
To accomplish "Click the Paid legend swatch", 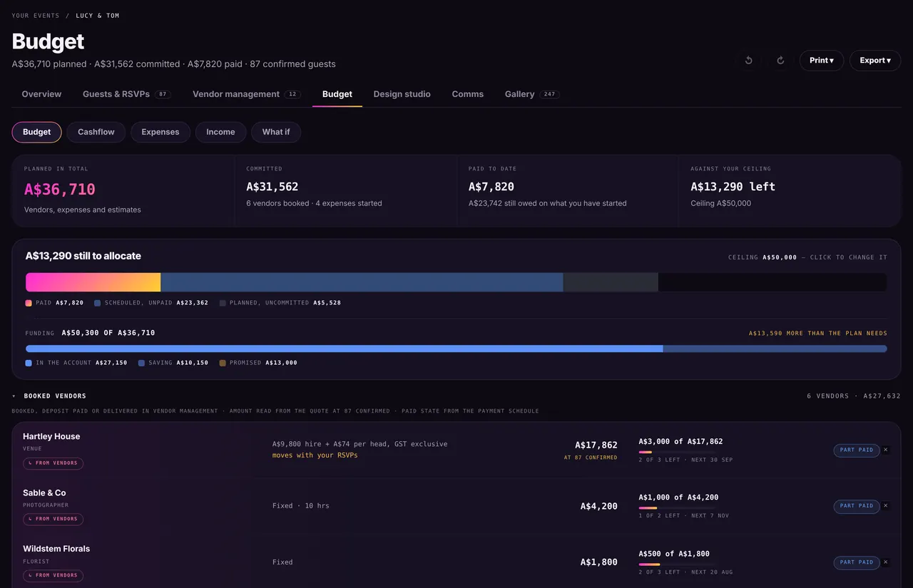I will (x=29, y=303).
